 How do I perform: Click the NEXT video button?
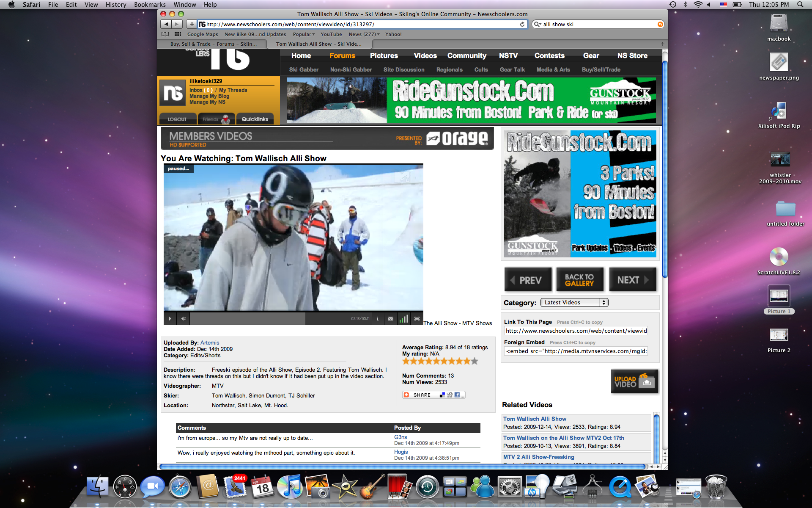632,280
